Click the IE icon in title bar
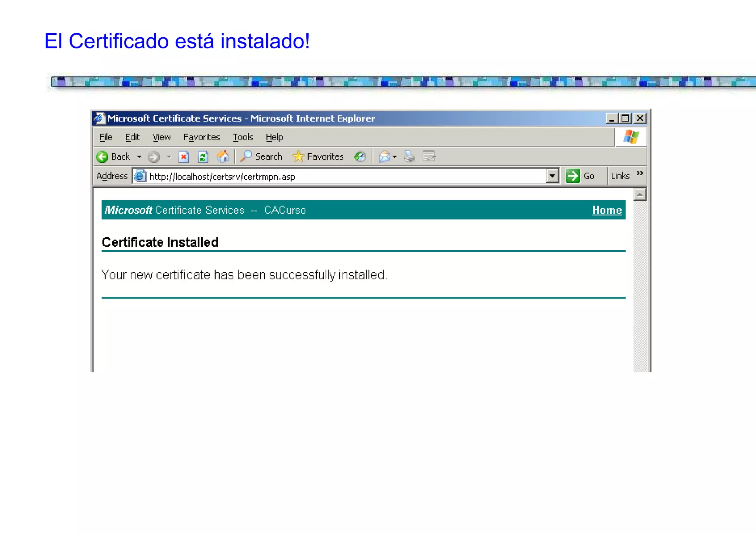 [x=99, y=118]
